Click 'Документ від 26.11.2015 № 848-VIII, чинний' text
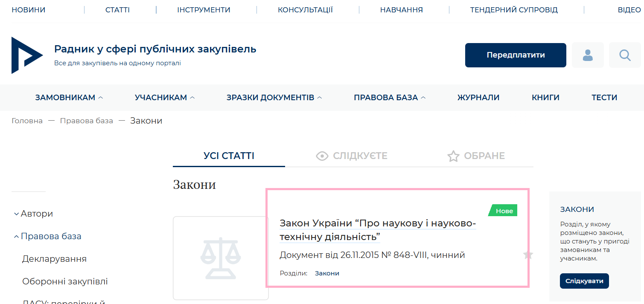644x304 pixels. click(x=372, y=255)
